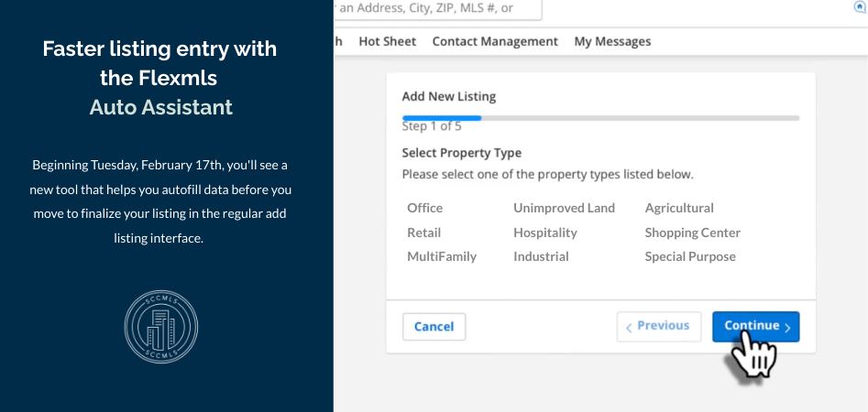Choose the Shopping Center option
The height and width of the screenshot is (412, 868).
click(x=692, y=233)
